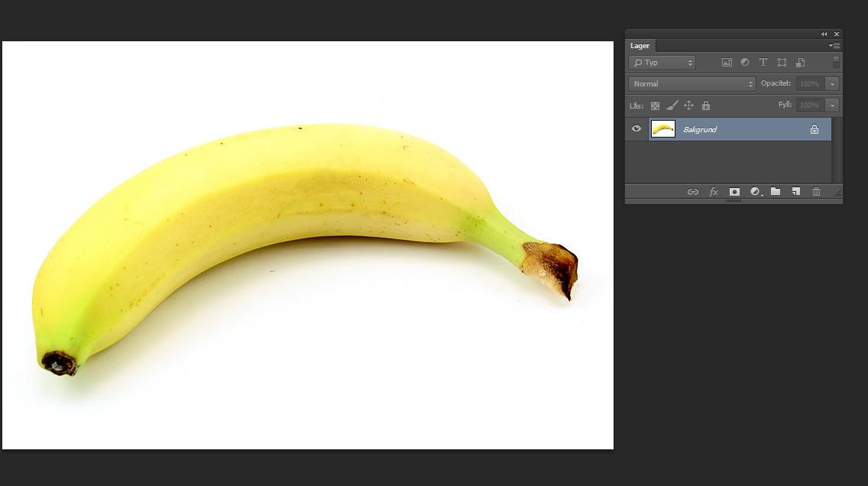Filter for pixel layers icon
Screen dimensions: 868x486
(727, 62)
